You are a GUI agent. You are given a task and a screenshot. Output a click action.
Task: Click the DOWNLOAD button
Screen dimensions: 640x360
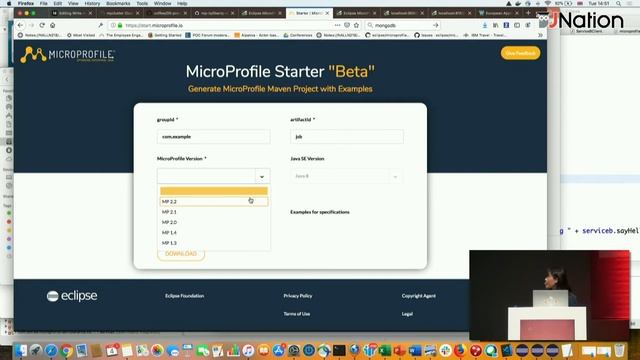point(181,254)
